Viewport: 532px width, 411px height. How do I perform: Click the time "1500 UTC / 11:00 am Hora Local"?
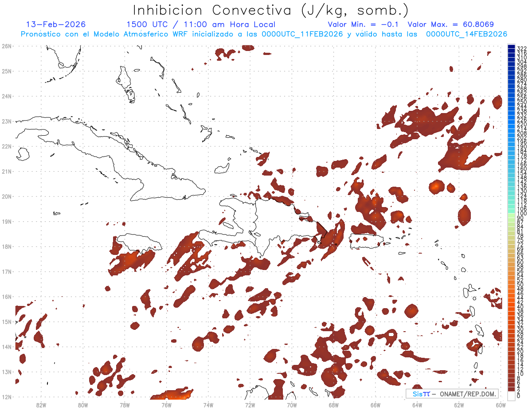click(x=201, y=24)
